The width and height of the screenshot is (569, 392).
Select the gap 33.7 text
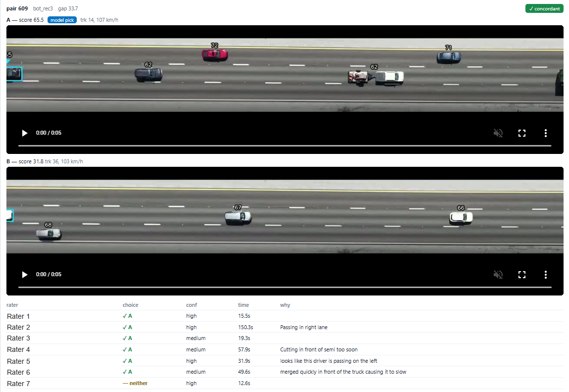click(x=68, y=8)
